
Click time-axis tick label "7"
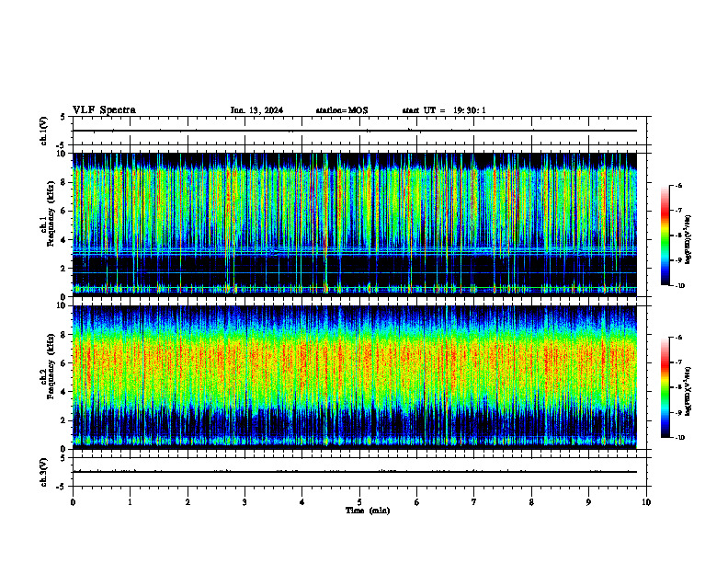474,502
